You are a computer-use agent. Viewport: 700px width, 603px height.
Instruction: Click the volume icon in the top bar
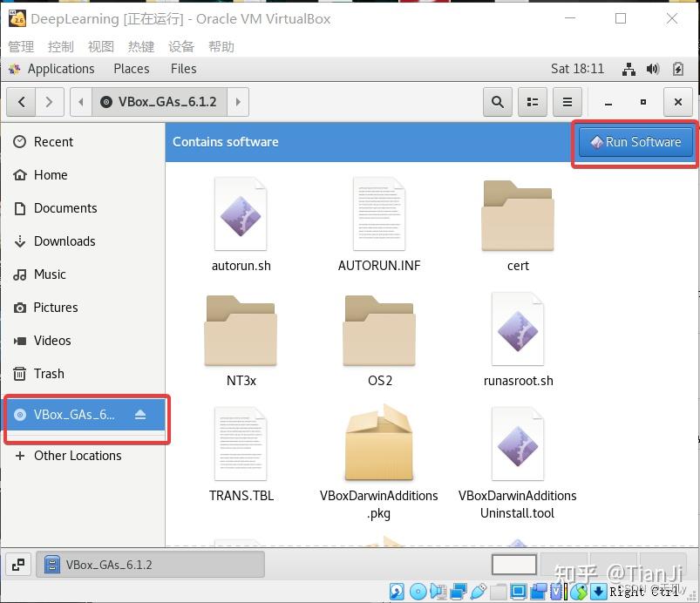650,69
